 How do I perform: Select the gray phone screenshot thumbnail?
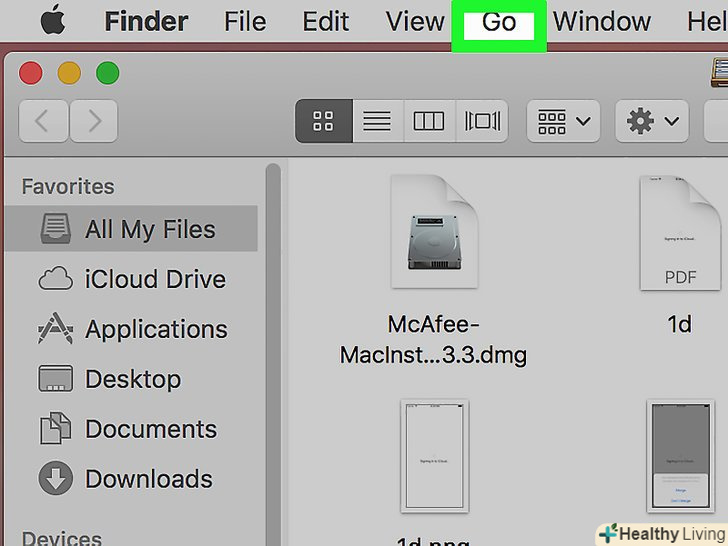pos(681,456)
